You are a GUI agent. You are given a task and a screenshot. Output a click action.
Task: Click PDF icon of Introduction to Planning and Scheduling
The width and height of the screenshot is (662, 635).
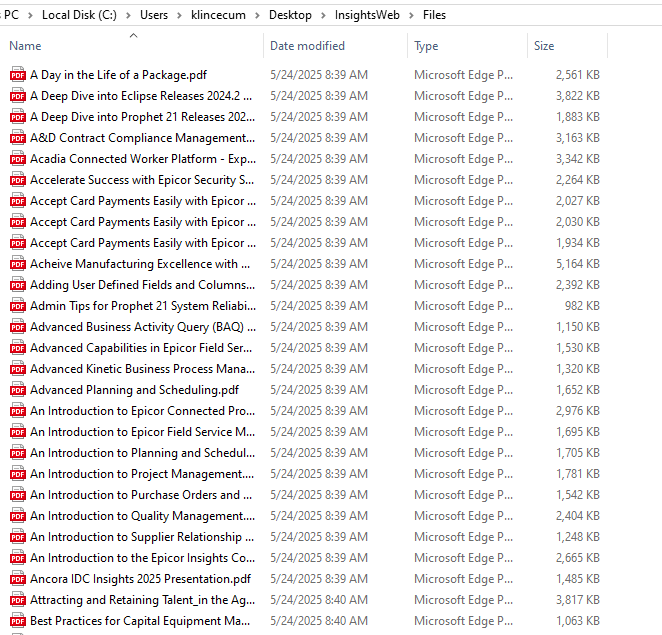click(x=18, y=453)
